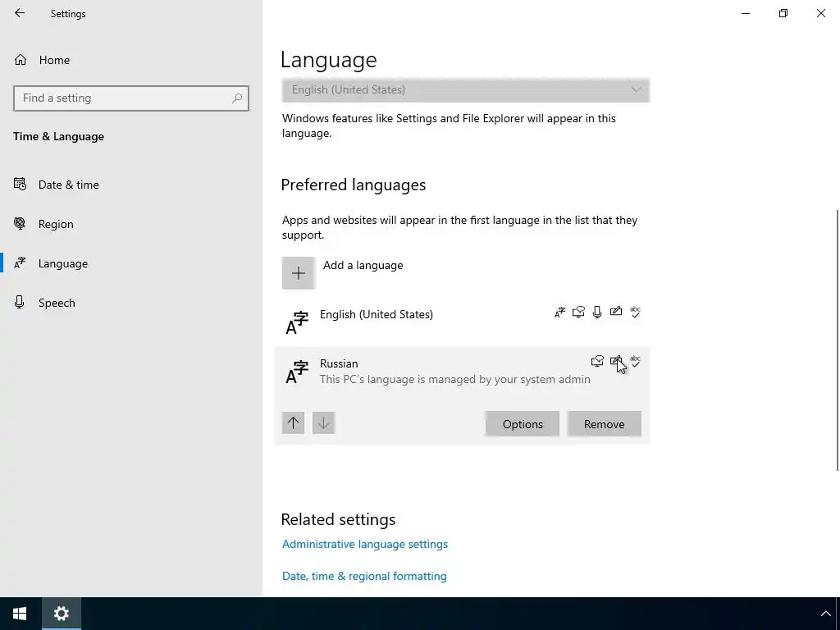Image resolution: width=840 pixels, height=630 pixels.
Task: Remove the Russian language
Action: 605,424
